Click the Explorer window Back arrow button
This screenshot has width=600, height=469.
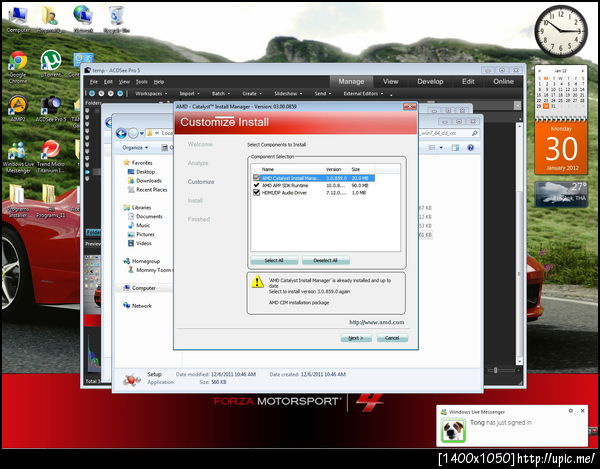(121, 133)
